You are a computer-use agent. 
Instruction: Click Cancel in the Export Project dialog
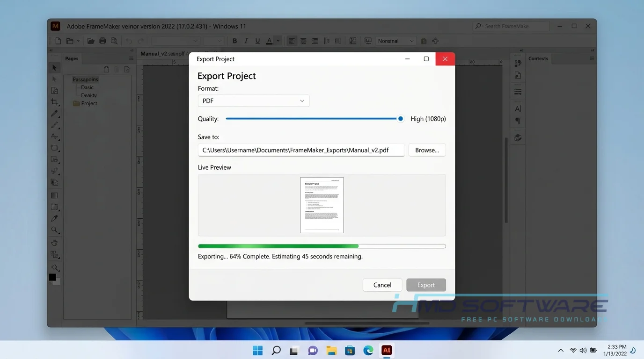click(382, 285)
